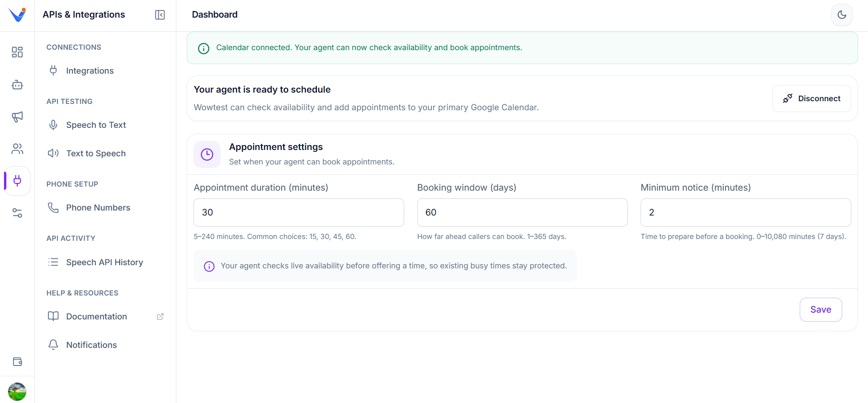868x403 pixels.
Task: Click the API ACTIVITY section label
Action: (71, 238)
